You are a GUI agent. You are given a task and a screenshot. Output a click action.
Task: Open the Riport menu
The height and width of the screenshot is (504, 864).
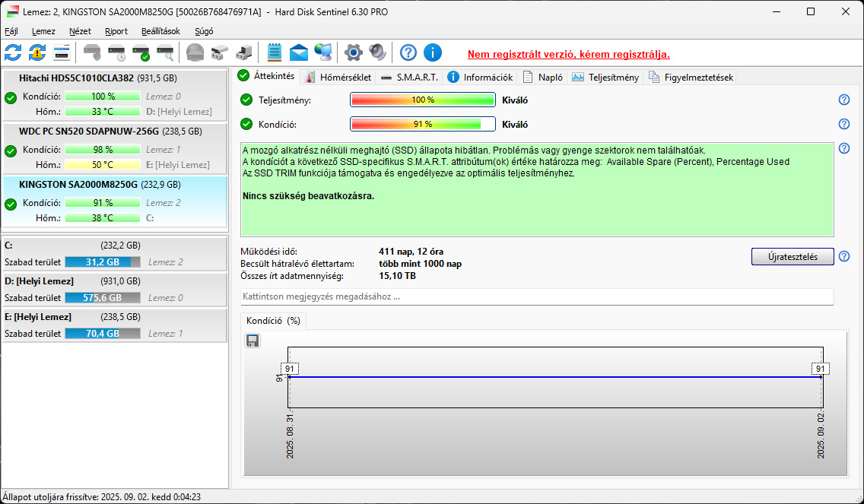pos(116,31)
